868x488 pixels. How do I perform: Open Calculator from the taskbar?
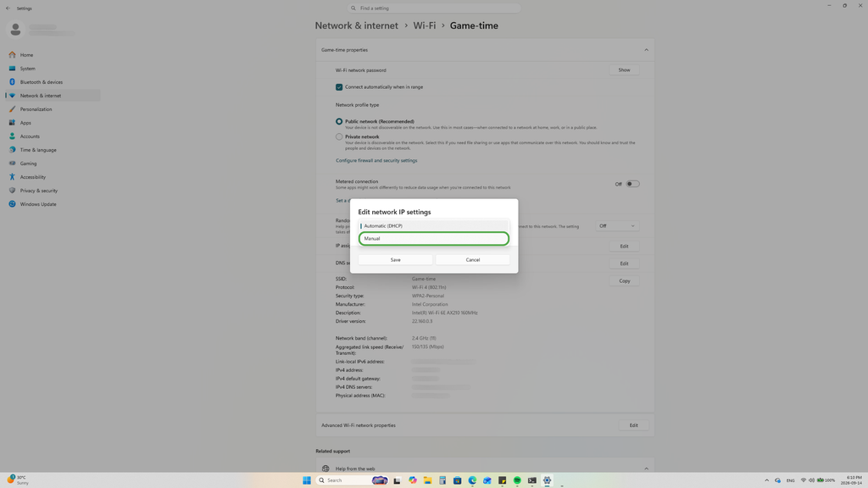pyautogui.click(x=442, y=480)
